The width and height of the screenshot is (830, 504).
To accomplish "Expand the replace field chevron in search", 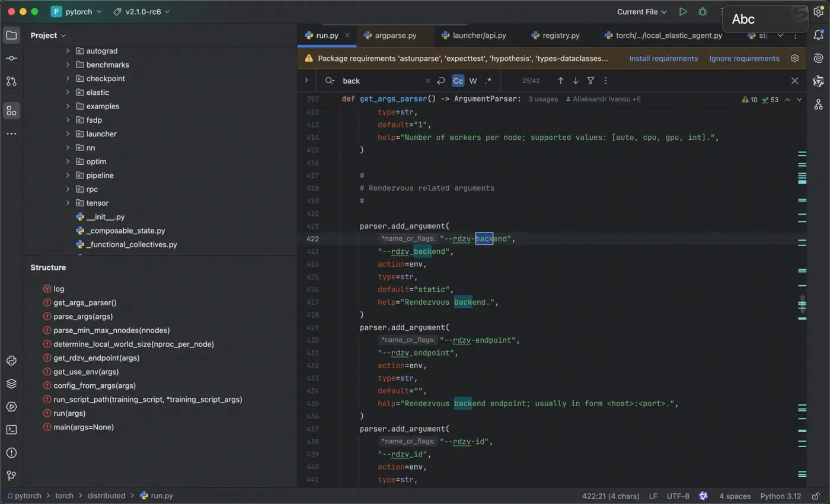I will [307, 80].
